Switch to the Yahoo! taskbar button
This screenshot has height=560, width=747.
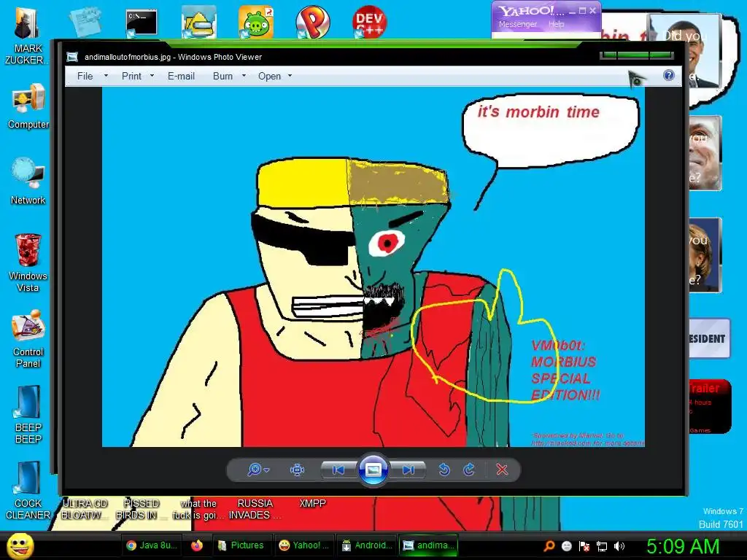pyautogui.click(x=303, y=545)
